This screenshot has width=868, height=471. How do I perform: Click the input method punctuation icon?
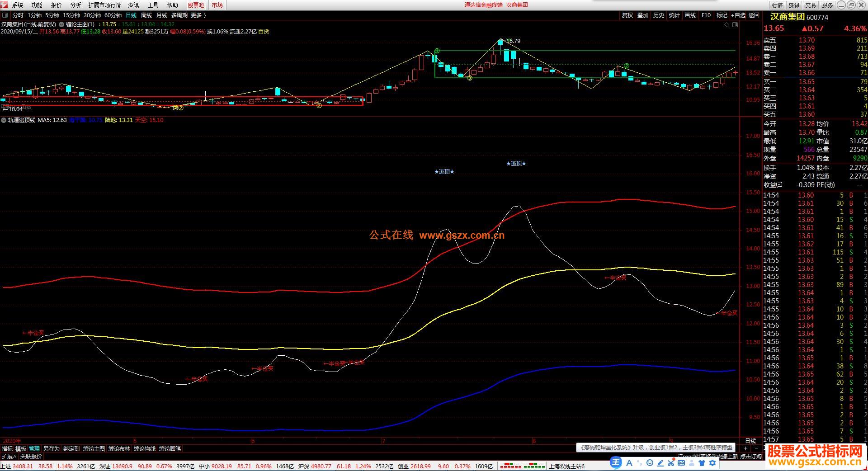[x=640, y=463]
